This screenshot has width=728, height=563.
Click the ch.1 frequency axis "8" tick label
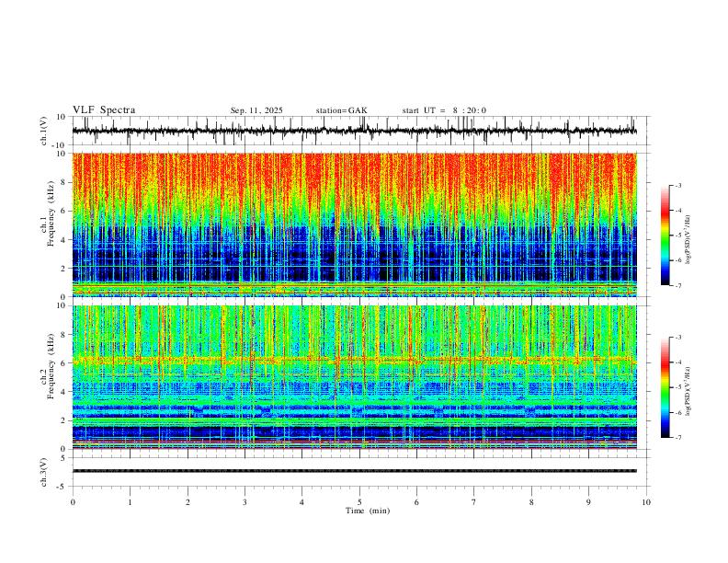[x=63, y=182]
